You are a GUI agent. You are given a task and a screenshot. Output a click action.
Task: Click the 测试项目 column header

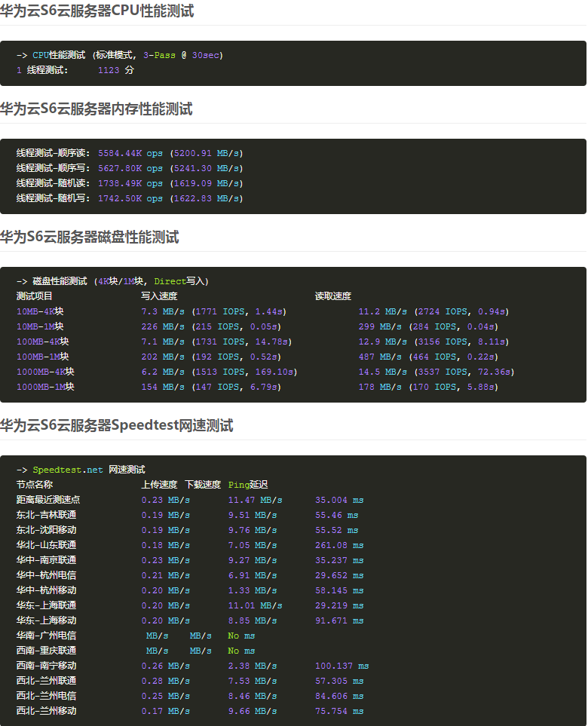[x=34, y=296]
